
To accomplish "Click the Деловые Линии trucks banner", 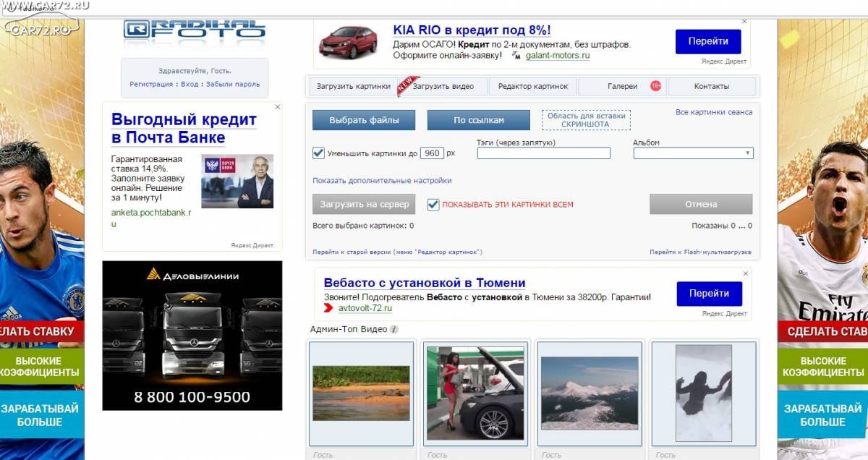I will click(x=192, y=336).
